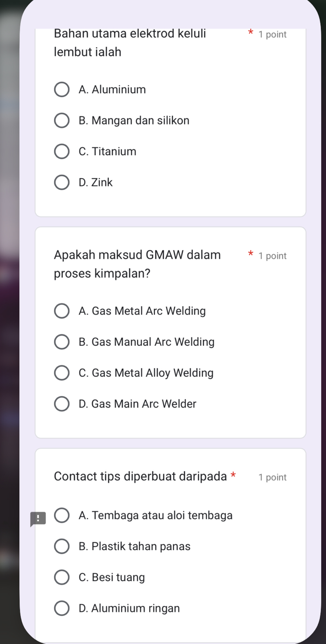Viewport: 326px width, 644px height.
Task: Click the '1 point' label on GMAW question
Action: click(x=272, y=256)
